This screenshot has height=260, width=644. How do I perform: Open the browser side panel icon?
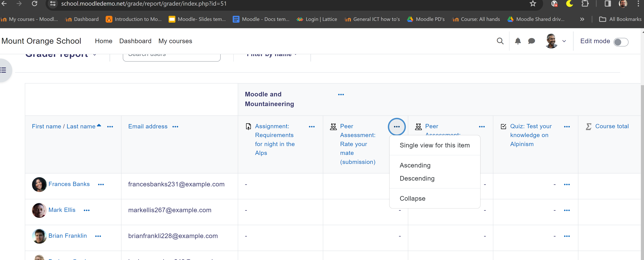(x=608, y=4)
